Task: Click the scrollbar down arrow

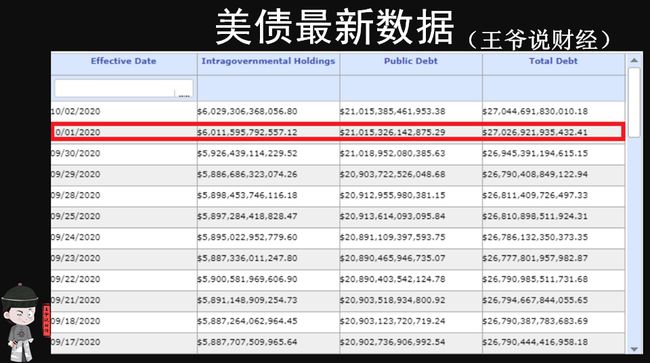Action: click(634, 349)
